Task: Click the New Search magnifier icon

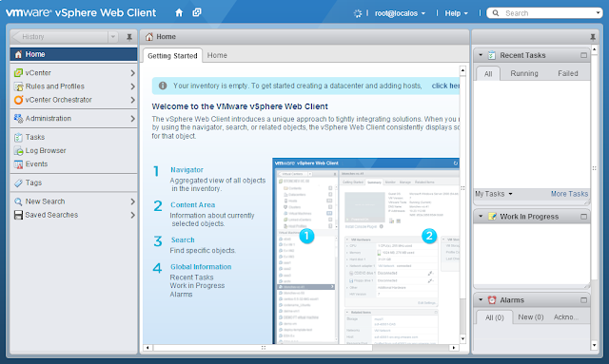Action: [18, 201]
